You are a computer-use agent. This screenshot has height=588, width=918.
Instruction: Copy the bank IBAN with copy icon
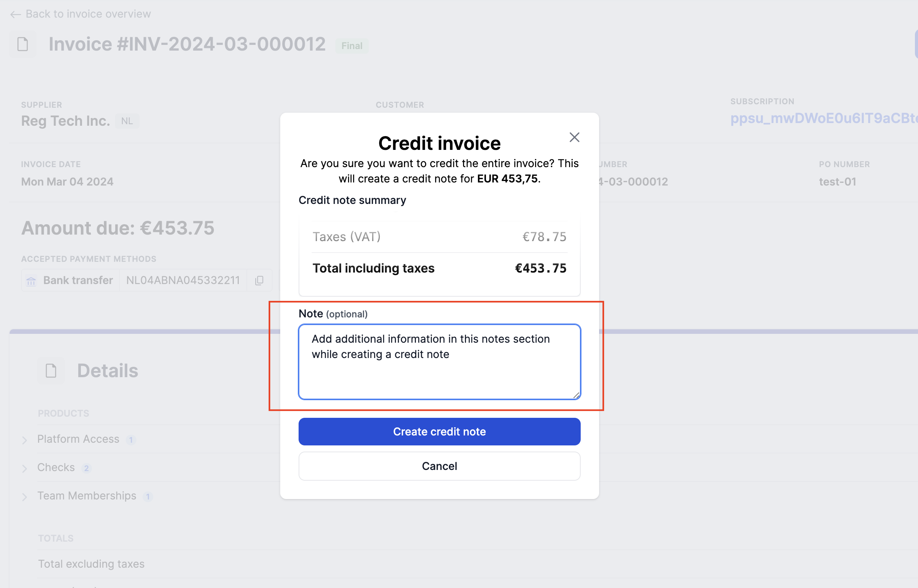tap(259, 281)
